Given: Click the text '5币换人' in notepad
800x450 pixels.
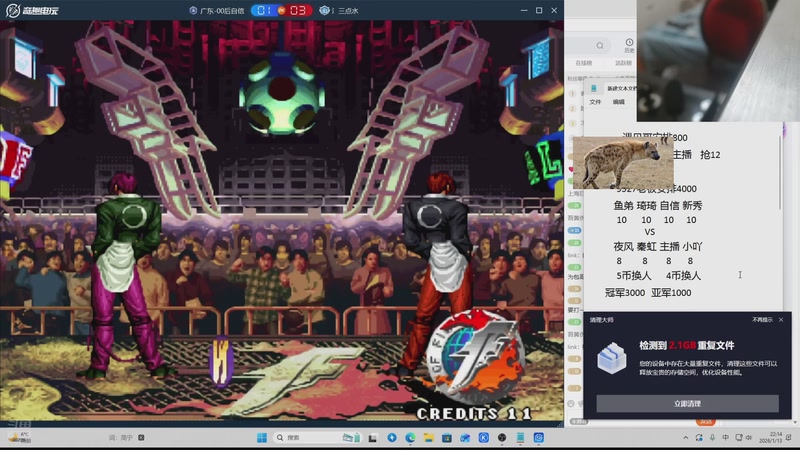Looking at the screenshot, I should coord(634,276).
